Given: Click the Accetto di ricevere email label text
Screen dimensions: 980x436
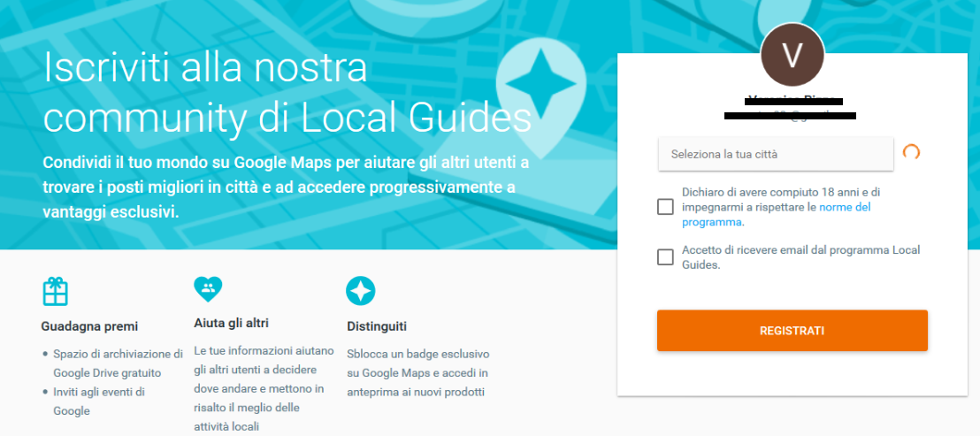Looking at the screenshot, I should (801, 257).
